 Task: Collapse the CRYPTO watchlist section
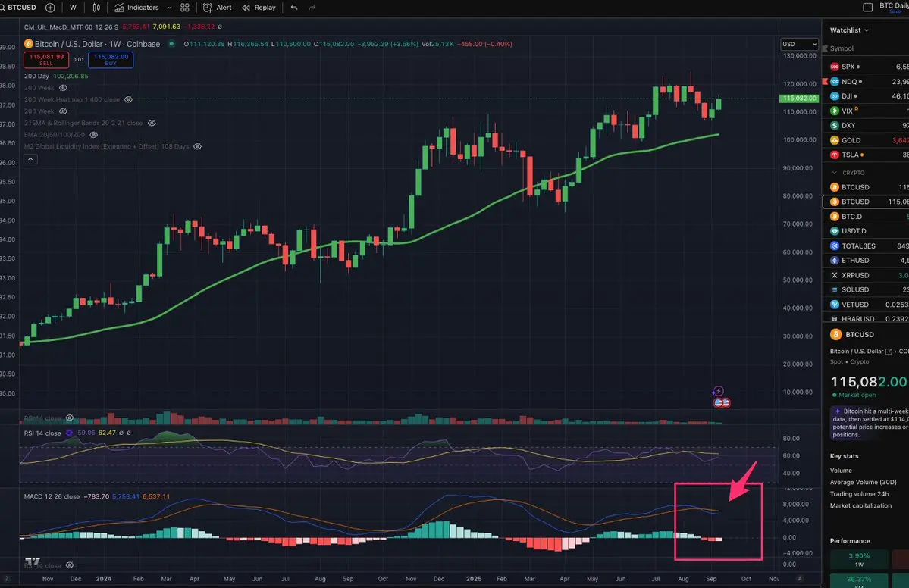point(835,173)
